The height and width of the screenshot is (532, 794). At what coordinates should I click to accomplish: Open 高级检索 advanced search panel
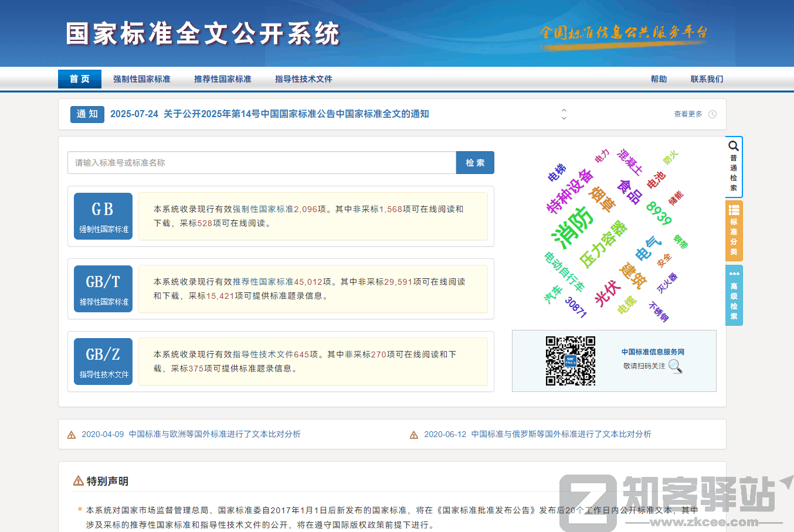click(733, 295)
